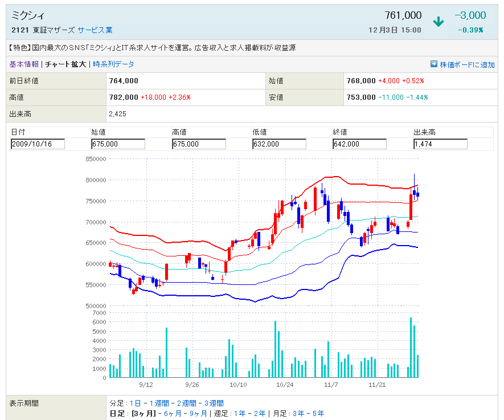Click the 始値 input field
This screenshot has width=504, height=420.
click(x=118, y=144)
